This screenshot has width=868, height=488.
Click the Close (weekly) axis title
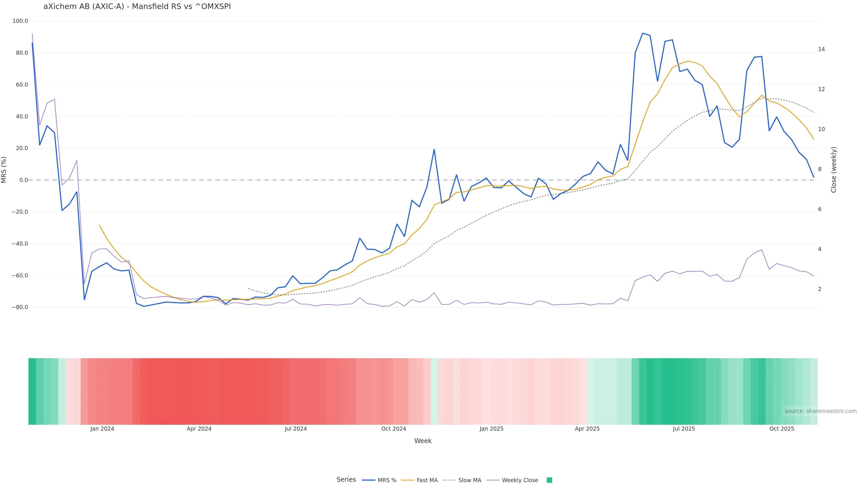click(x=834, y=170)
